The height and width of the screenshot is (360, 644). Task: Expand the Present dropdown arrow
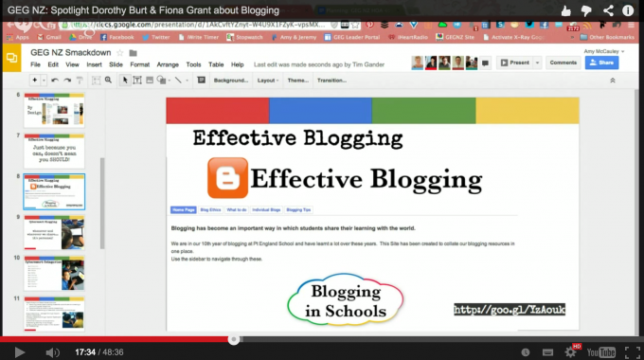pos(537,63)
